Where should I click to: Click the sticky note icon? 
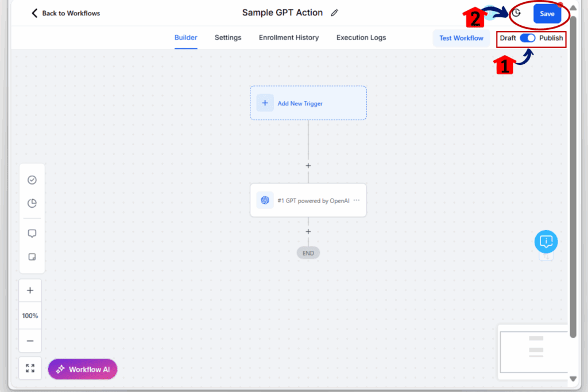click(x=32, y=257)
